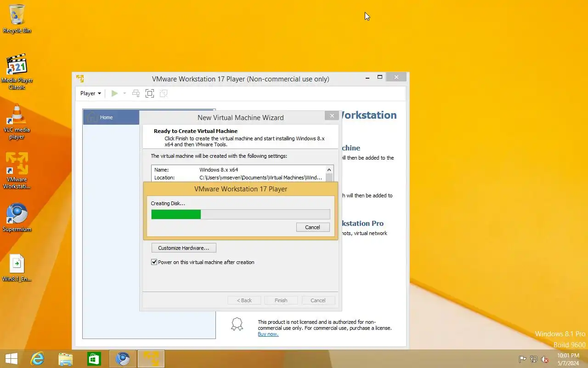This screenshot has height=368, width=588.
Task: Click the license ribbon badge icon
Action: pos(237,324)
